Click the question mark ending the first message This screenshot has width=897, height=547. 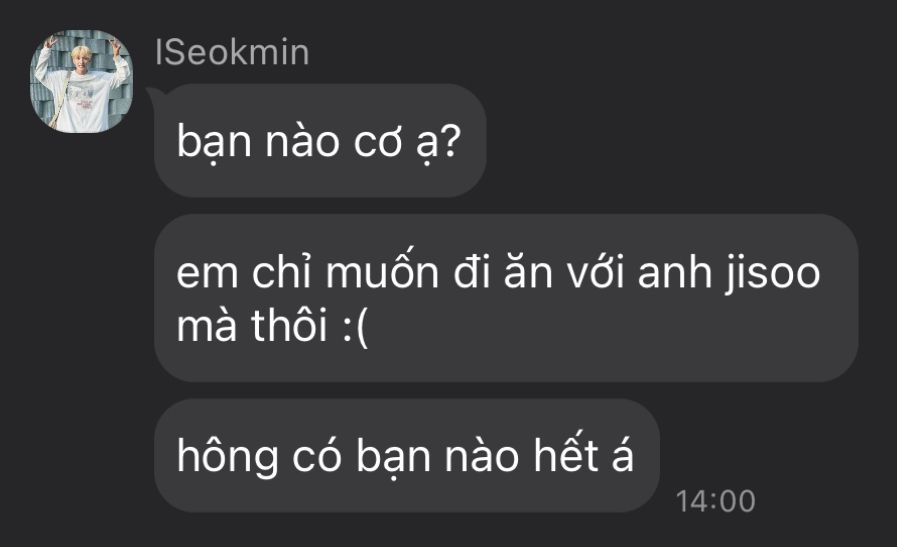click(450, 141)
